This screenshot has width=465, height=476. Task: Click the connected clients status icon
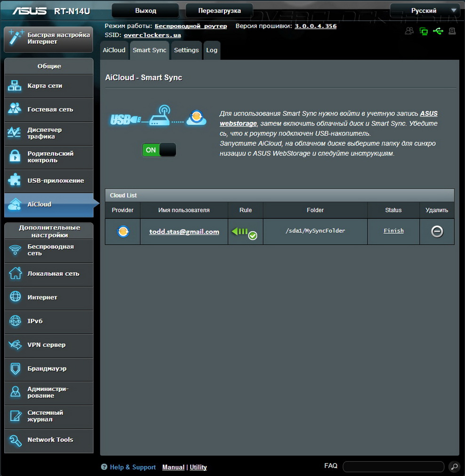409,32
